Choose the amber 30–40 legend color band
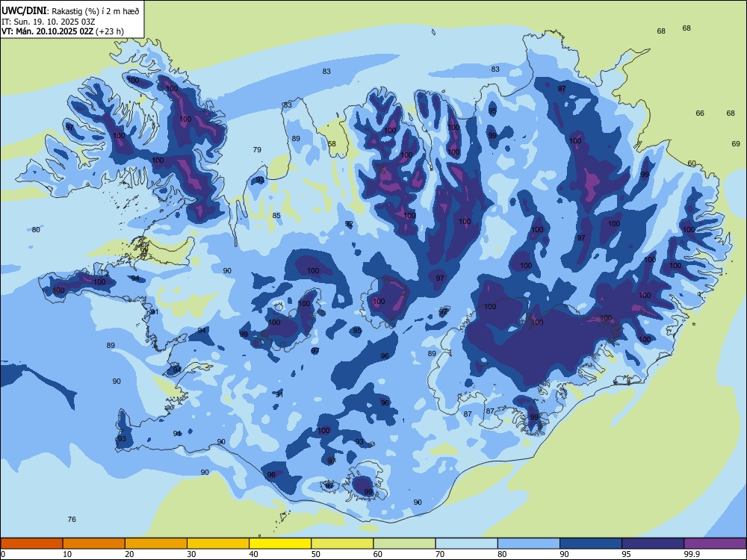This screenshot has width=747, height=560. pos(218,544)
